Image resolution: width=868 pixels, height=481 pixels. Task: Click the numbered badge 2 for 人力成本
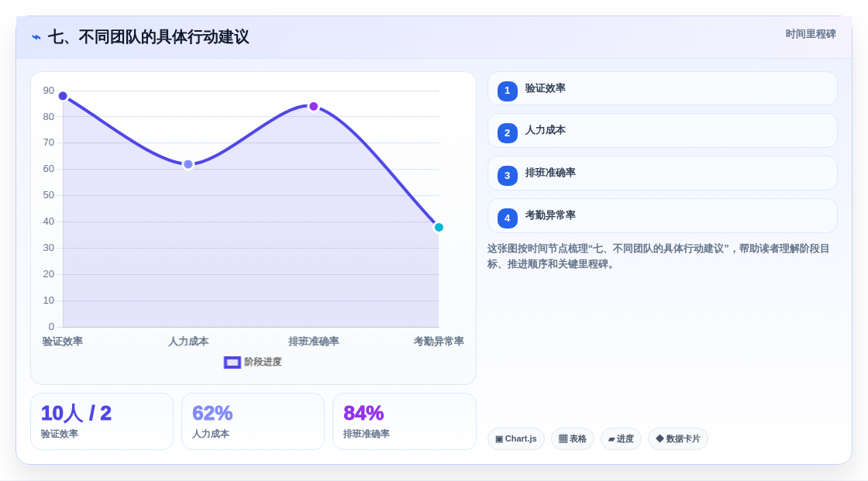(507, 133)
